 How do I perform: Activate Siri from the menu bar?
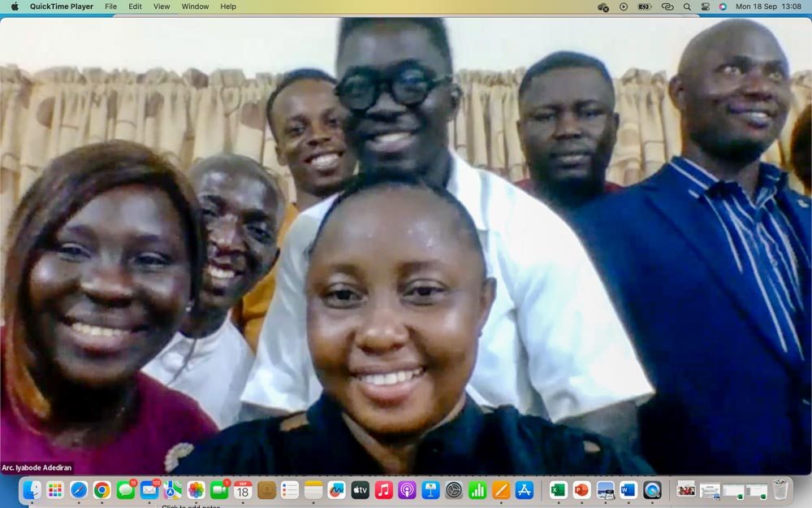[x=723, y=7]
